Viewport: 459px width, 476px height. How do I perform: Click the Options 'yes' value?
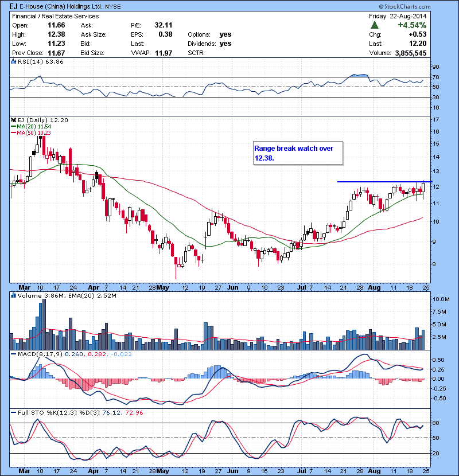click(x=225, y=34)
